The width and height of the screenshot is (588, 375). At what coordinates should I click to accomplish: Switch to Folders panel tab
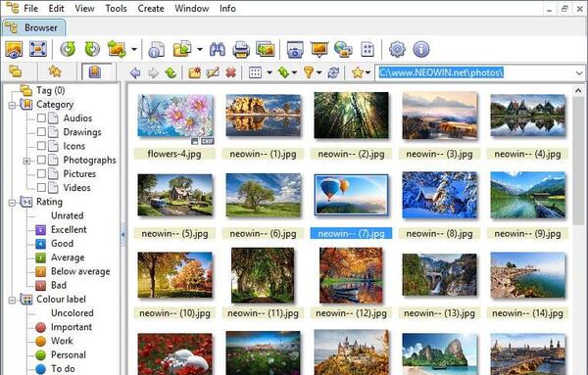tap(16, 71)
